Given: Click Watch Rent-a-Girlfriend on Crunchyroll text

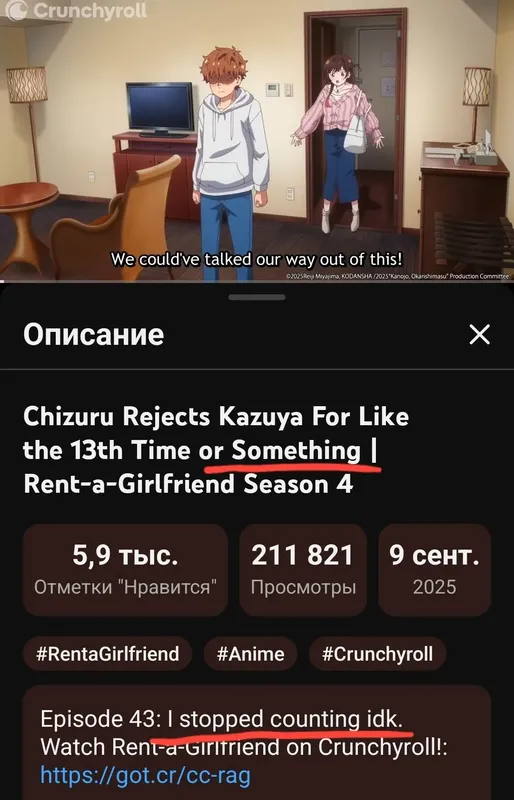Looking at the screenshot, I should [x=243, y=747].
